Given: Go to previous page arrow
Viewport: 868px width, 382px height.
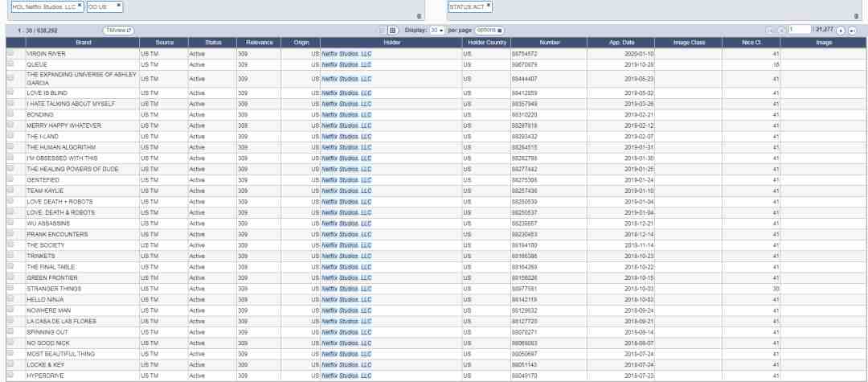Looking at the screenshot, I should [x=781, y=31].
